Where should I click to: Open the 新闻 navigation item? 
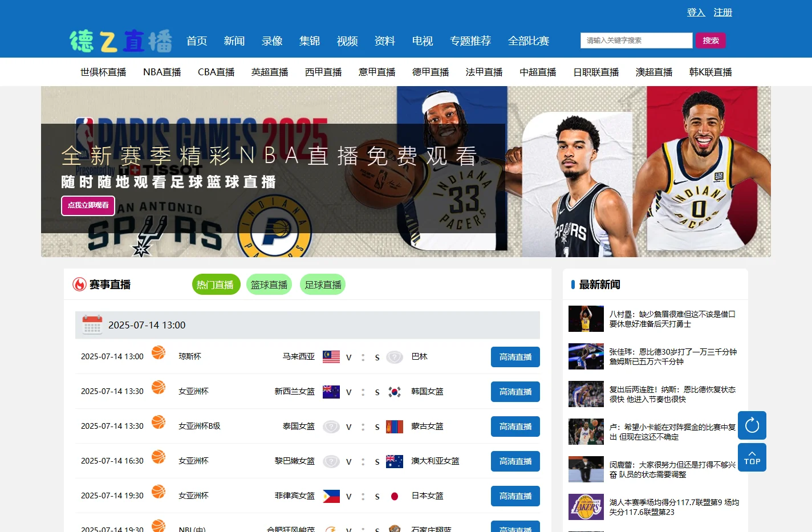tap(234, 41)
